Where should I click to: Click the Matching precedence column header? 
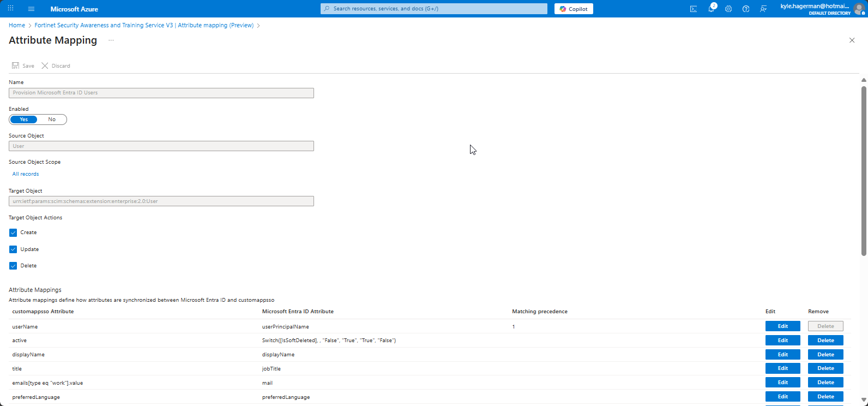(540, 312)
